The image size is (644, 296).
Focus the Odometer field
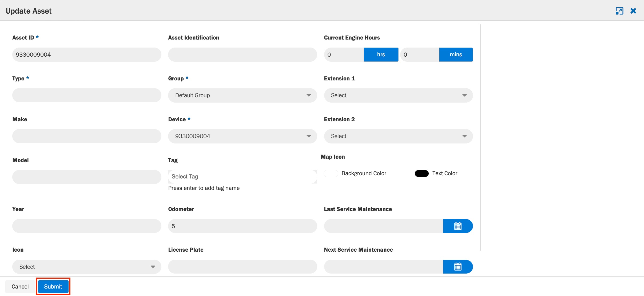pyautogui.click(x=243, y=226)
